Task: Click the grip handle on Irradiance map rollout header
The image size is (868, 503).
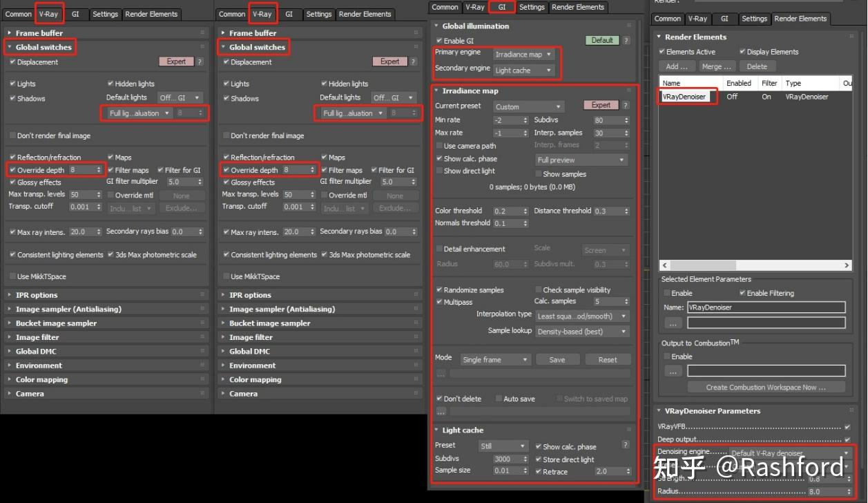Action: click(629, 91)
